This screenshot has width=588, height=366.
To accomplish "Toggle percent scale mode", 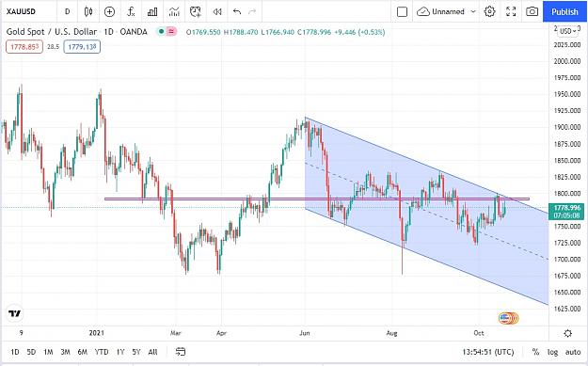I will click(x=535, y=352).
